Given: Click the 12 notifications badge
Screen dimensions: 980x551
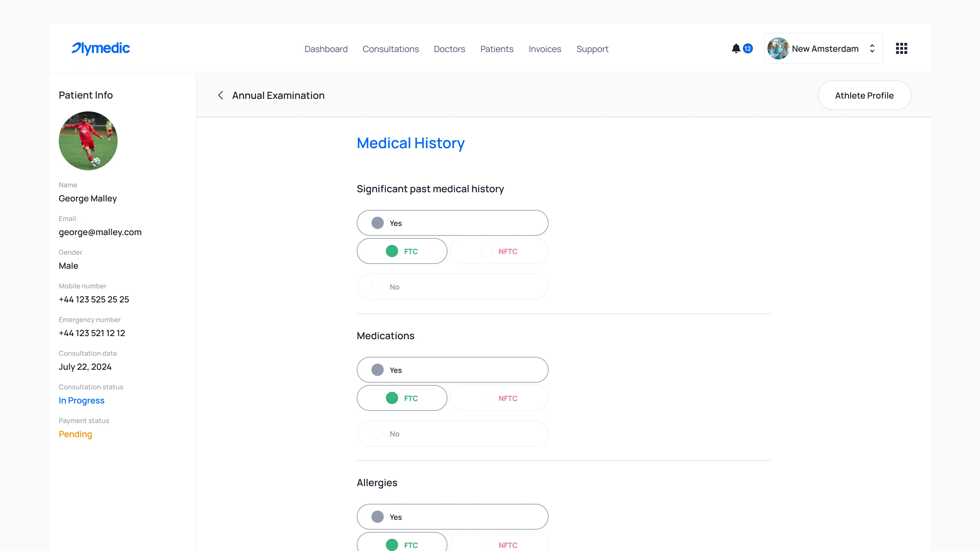Looking at the screenshot, I should pos(748,48).
